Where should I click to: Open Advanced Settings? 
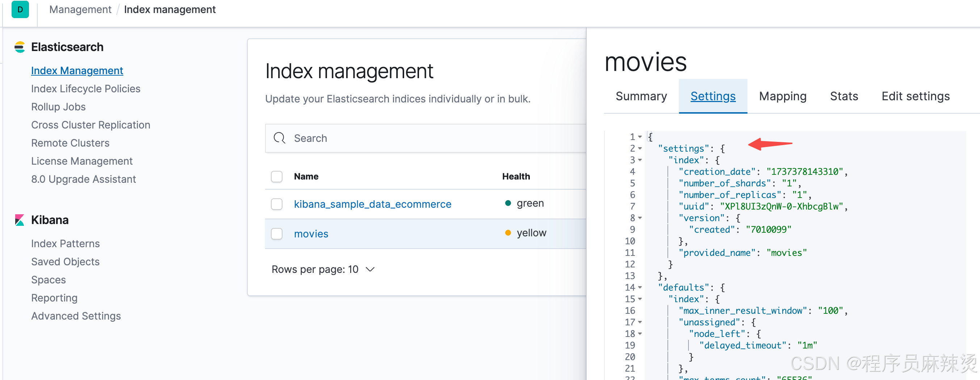76,316
